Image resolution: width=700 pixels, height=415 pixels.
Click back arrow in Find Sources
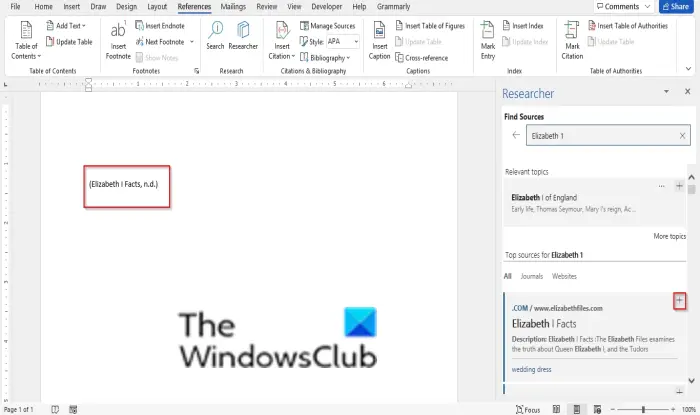[x=516, y=135]
